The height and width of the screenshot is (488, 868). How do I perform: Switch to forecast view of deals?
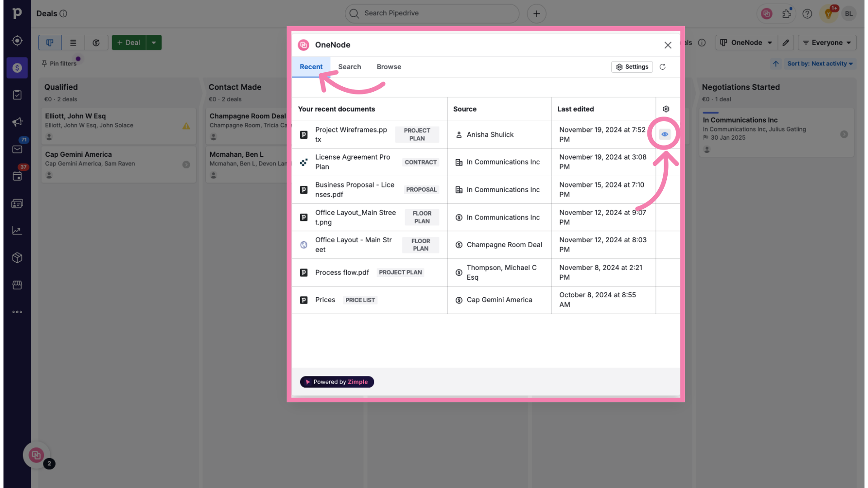click(x=96, y=42)
